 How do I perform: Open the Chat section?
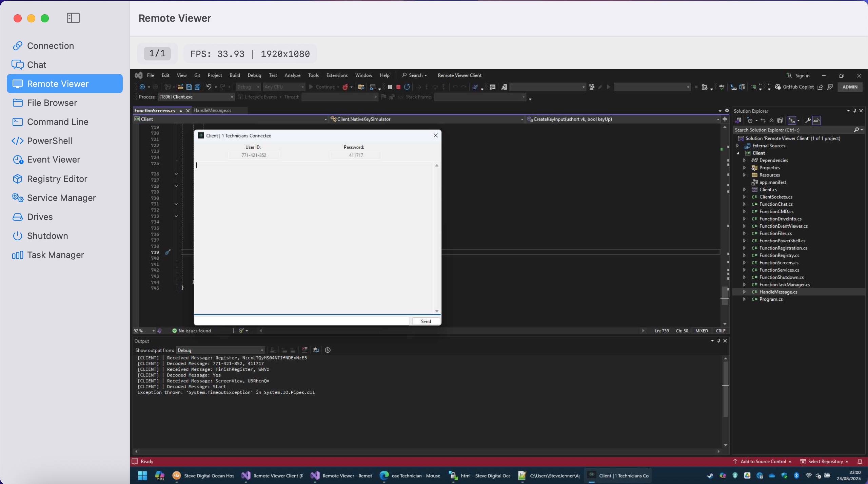pyautogui.click(x=64, y=65)
